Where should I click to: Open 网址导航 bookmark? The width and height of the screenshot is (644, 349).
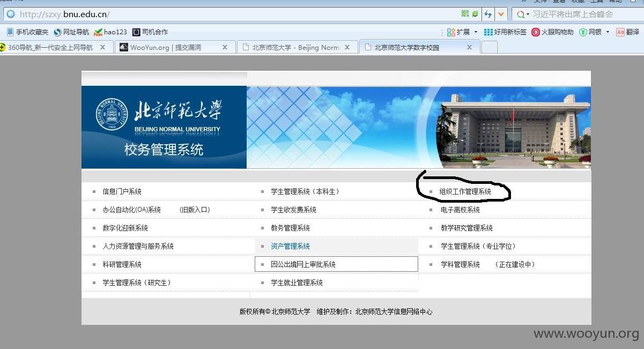(x=71, y=32)
